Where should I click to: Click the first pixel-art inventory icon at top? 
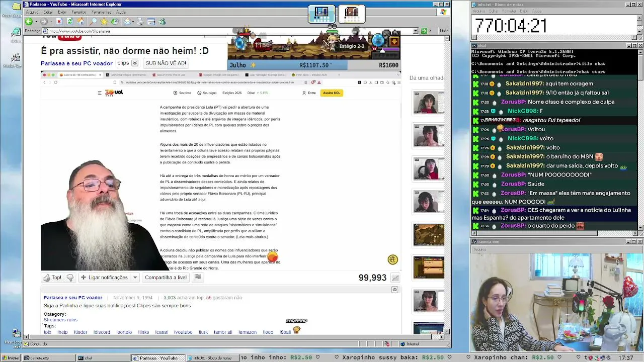(x=321, y=13)
